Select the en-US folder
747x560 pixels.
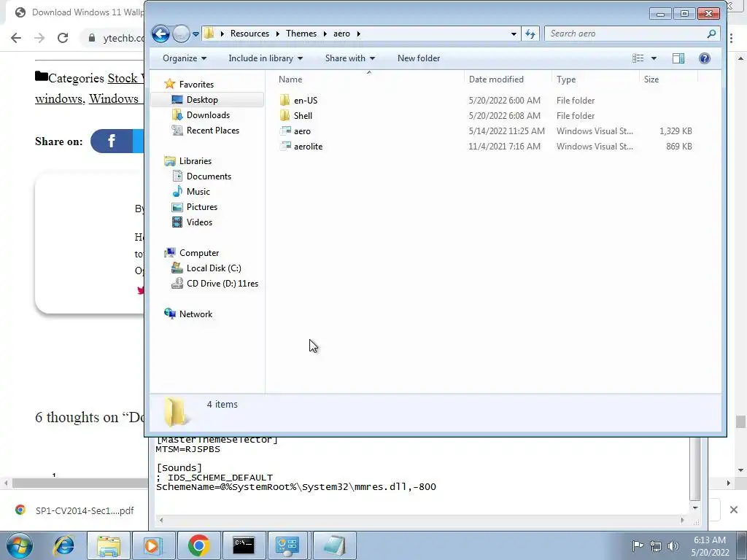pyautogui.click(x=306, y=101)
